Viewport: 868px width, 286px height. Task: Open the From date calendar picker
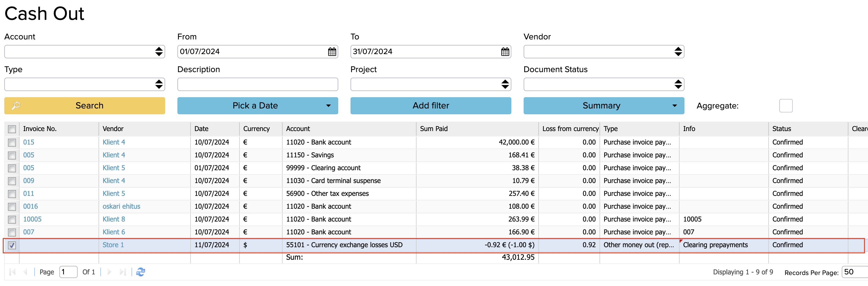click(332, 52)
